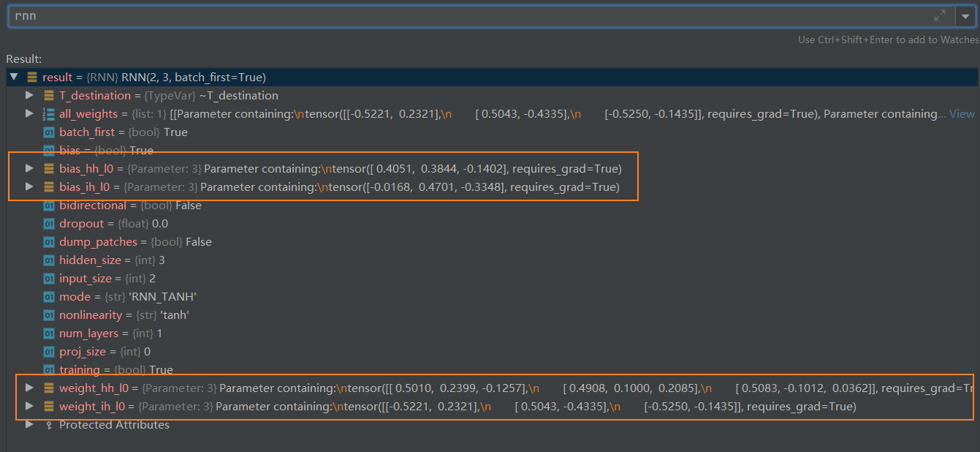Click the expand icon in the expression field

coord(940,16)
